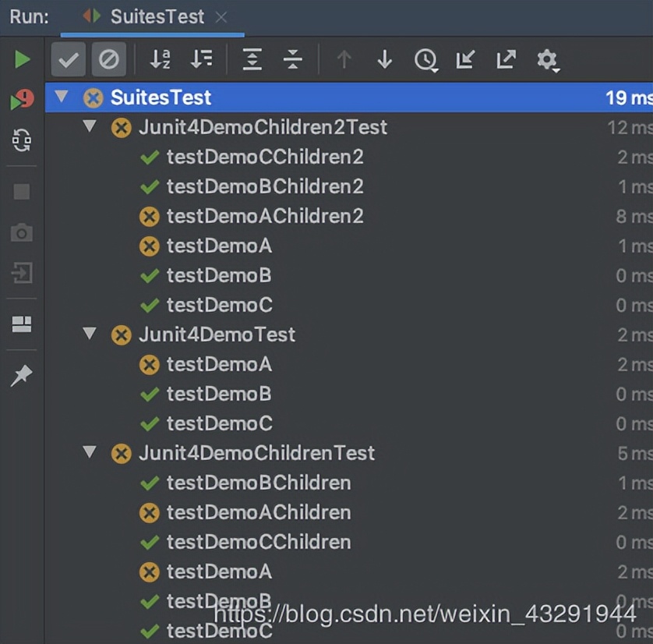The image size is (653, 644).
Task: Sort tests alphabetically icon
Action: (161, 59)
